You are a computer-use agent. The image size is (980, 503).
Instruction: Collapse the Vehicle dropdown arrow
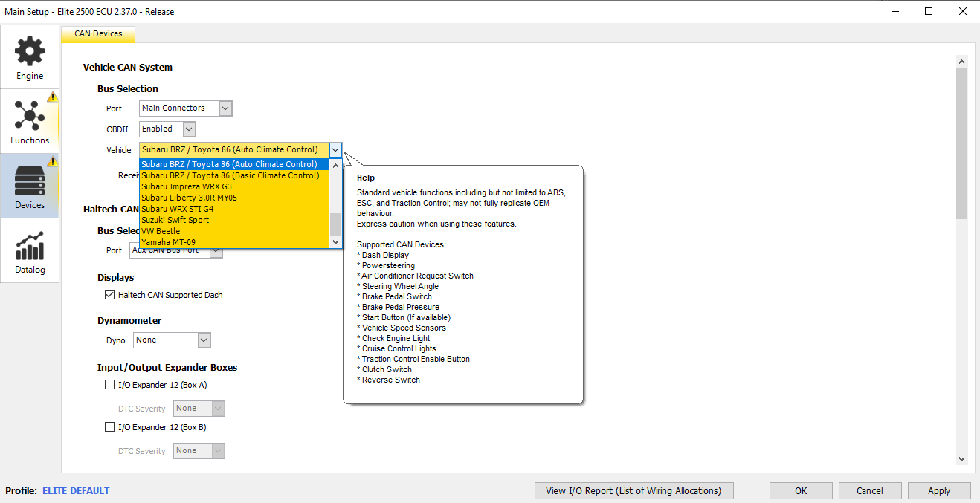(335, 150)
